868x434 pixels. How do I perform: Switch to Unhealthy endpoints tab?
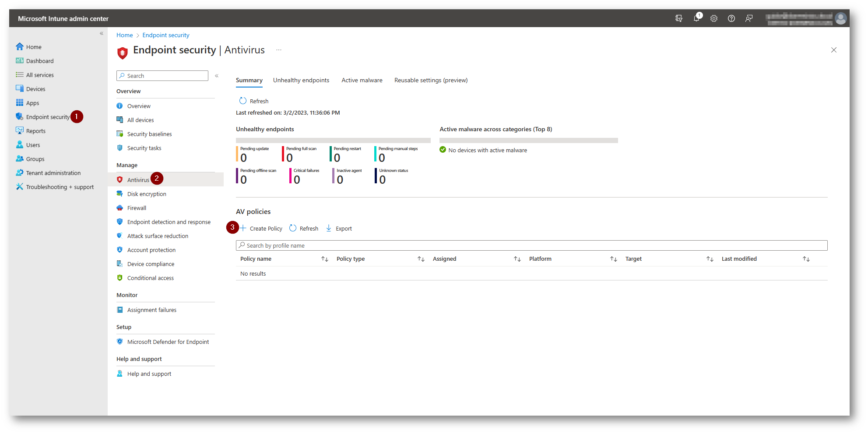301,80
